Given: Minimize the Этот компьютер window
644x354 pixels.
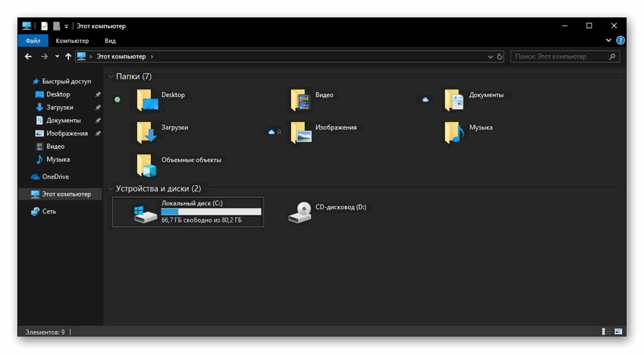Looking at the screenshot, I should pos(565,26).
